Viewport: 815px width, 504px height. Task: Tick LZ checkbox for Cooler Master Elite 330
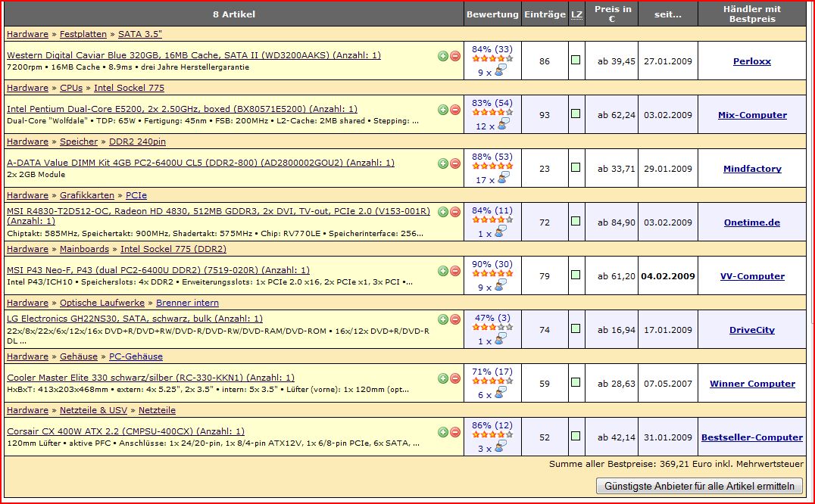[576, 382]
